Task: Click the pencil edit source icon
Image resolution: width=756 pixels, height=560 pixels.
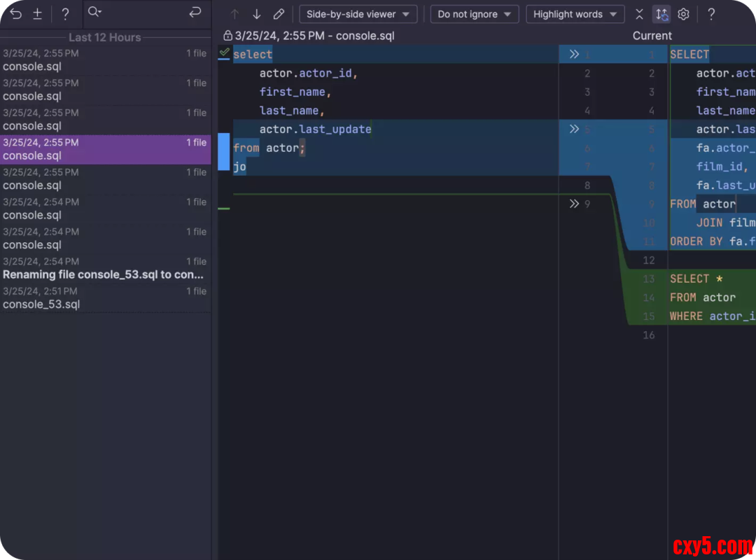Action: coord(279,14)
